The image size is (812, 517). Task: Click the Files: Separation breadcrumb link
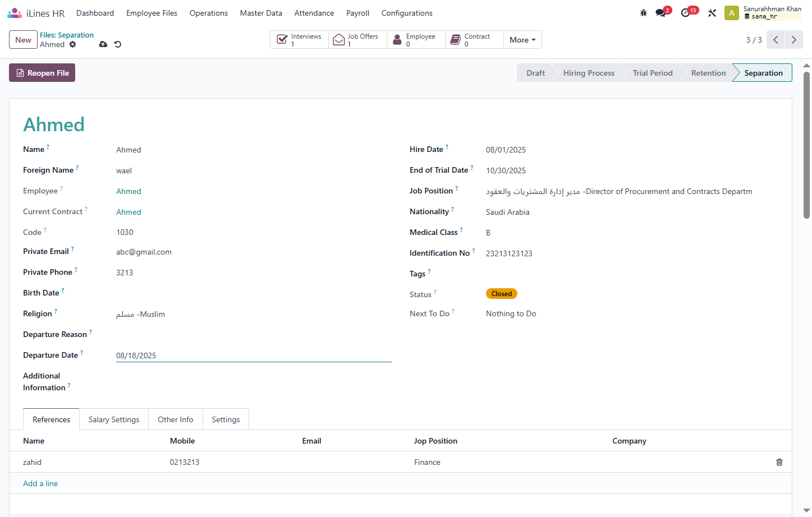(x=67, y=35)
